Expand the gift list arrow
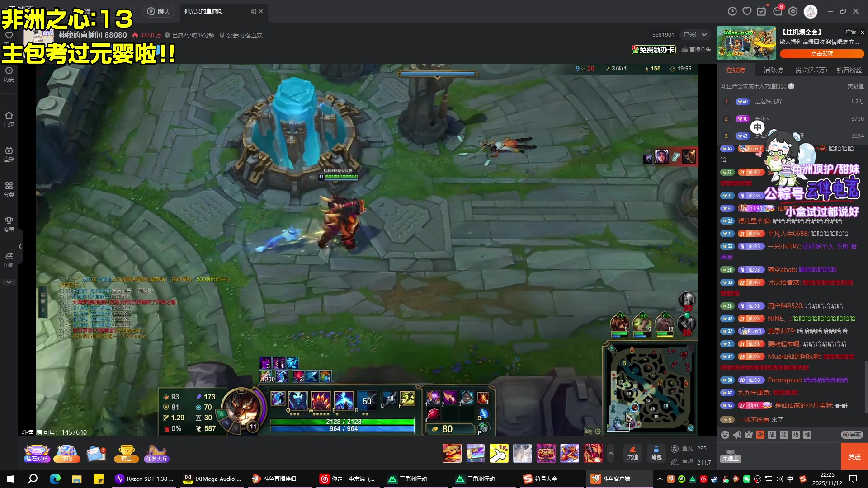This screenshot has width=868, height=488. [x=611, y=453]
